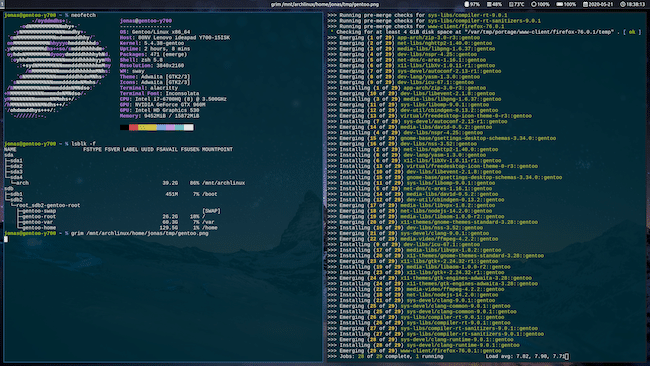Screen dimensions: 650x366
Task: Click the 73°C temperature module
Action: 517,4
